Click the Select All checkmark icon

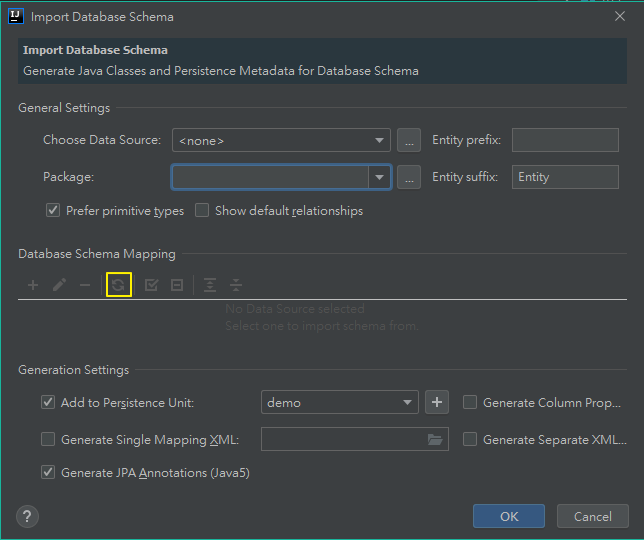click(151, 285)
